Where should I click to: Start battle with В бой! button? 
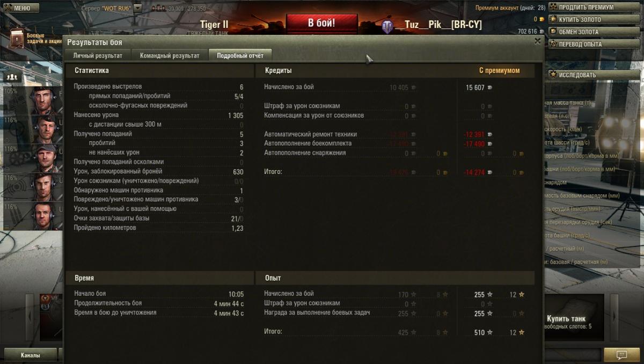321,23
